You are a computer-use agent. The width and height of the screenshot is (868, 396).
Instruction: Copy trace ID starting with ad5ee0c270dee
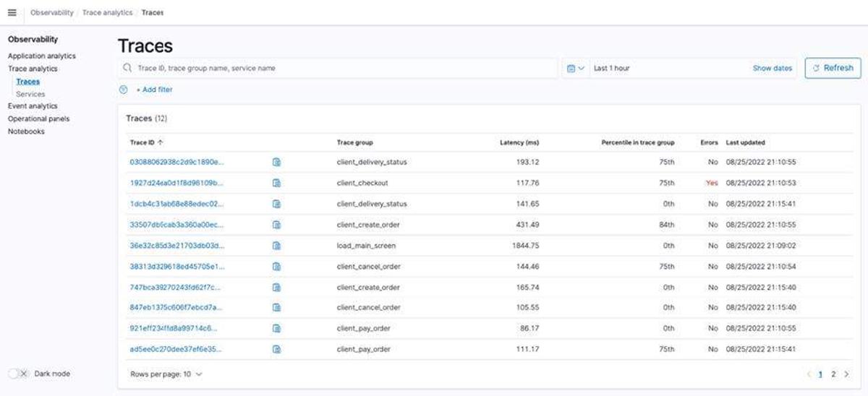pos(276,350)
